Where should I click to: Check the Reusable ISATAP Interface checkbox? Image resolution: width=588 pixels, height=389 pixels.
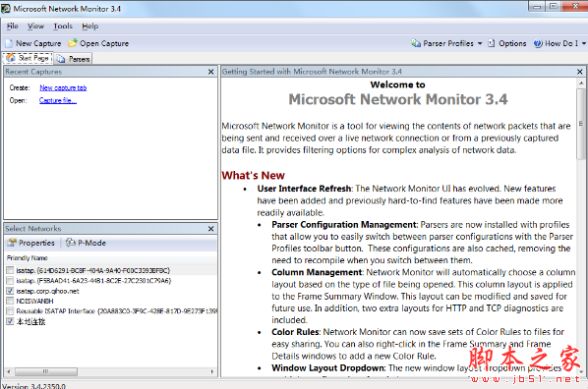[10, 311]
